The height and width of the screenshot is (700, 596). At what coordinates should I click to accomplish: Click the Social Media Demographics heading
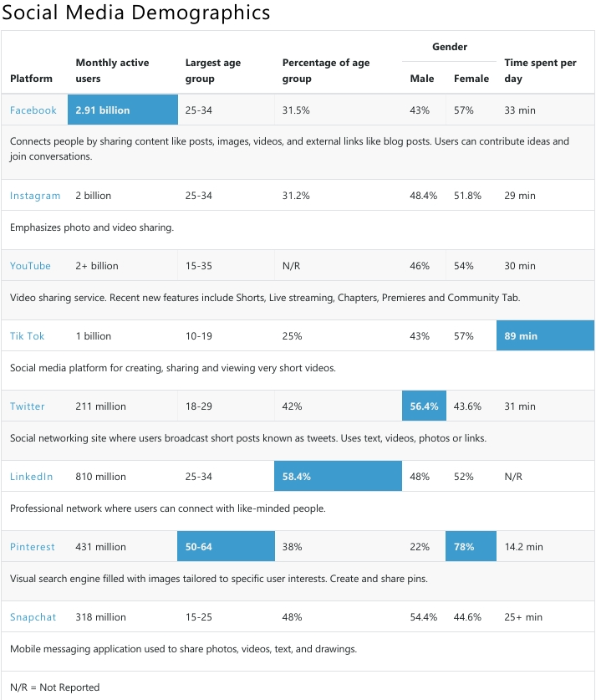coord(136,12)
